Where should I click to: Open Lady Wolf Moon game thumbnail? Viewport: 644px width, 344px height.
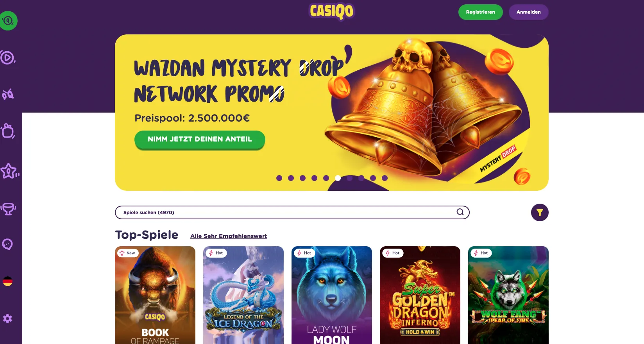(332, 295)
